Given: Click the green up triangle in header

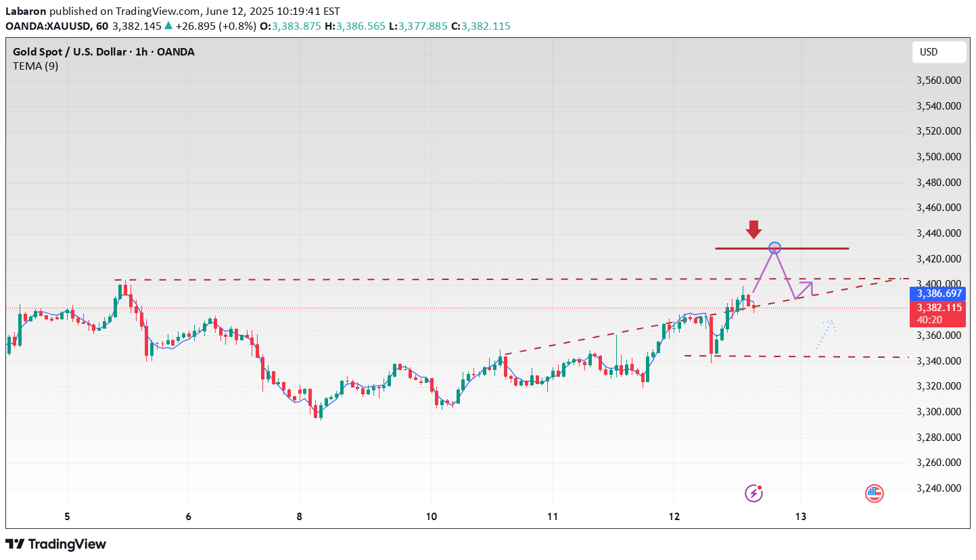Looking at the screenshot, I should 168,26.
